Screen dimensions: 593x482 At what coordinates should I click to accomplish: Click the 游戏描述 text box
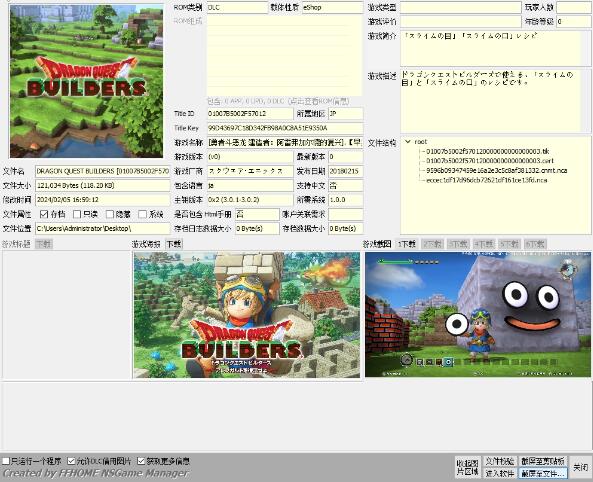pyautogui.click(x=495, y=101)
